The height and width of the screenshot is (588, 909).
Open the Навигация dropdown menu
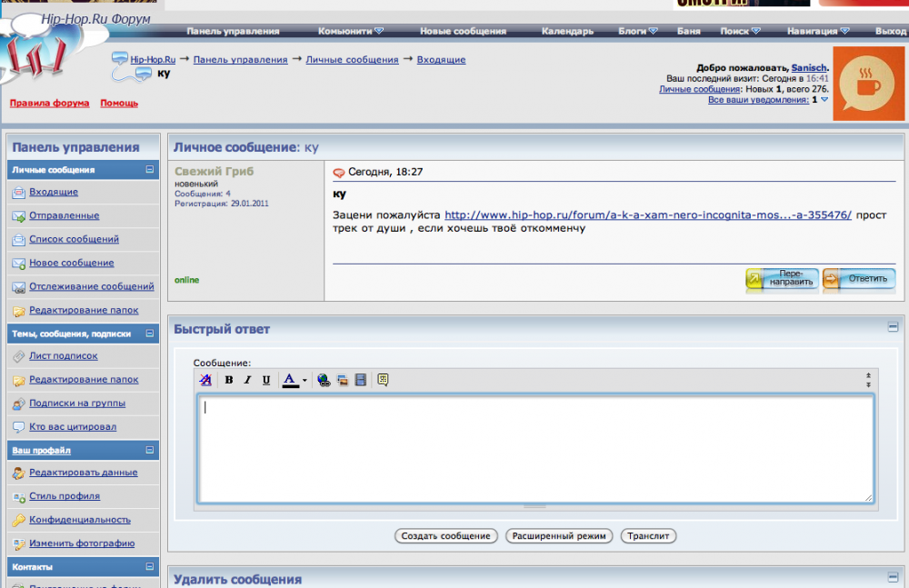pyautogui.click(x=818, y=31)
